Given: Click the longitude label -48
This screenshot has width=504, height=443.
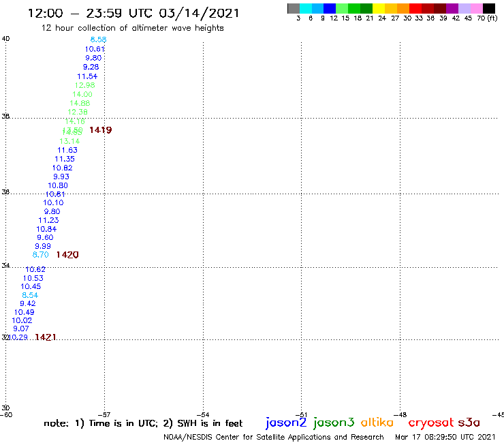Looking at the screenshot, I should 400,414.
